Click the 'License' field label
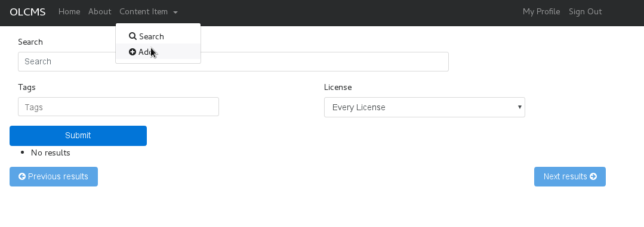 [338, 87]
